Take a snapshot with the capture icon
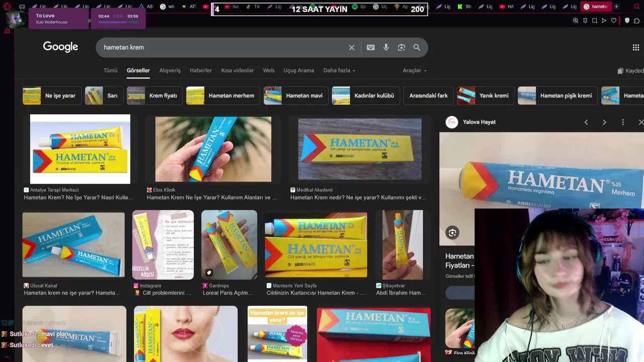Screen dimensions: 644x362 [595, 21]
